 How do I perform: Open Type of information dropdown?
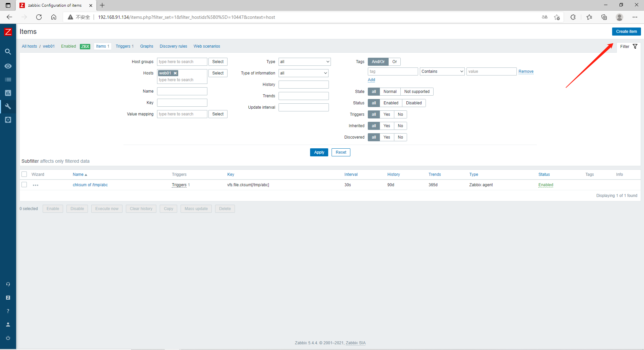tap(303, 73)
